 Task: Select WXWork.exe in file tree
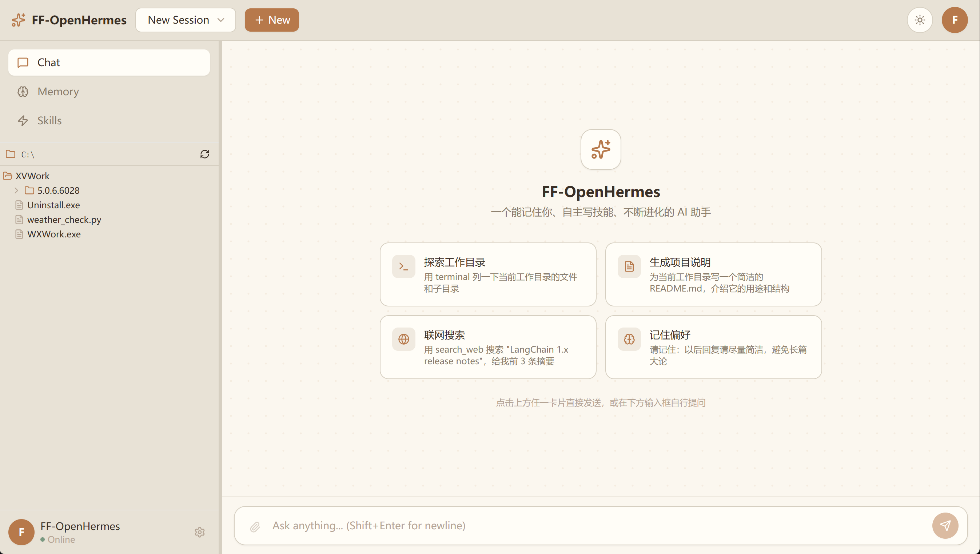pos(54,234)
